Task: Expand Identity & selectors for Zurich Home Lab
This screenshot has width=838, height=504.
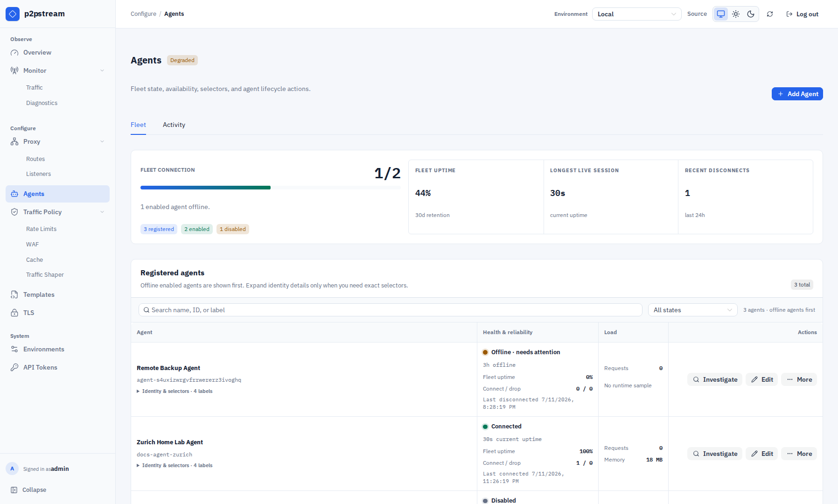Action: pos(175,465)
